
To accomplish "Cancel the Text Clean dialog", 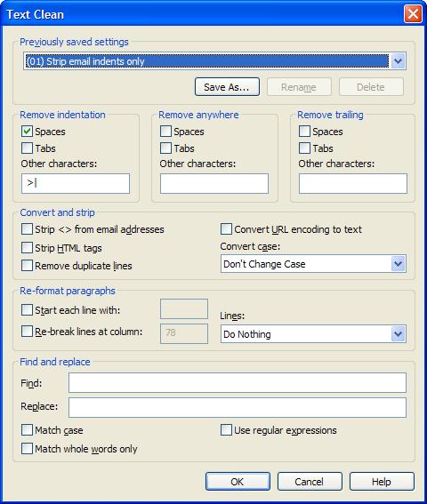I will coord(310,482).
